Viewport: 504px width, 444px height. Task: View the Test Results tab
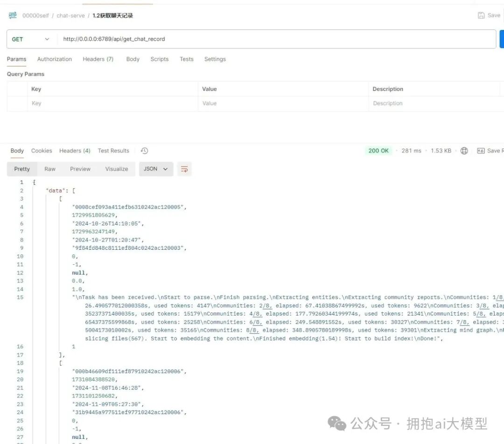113,150
